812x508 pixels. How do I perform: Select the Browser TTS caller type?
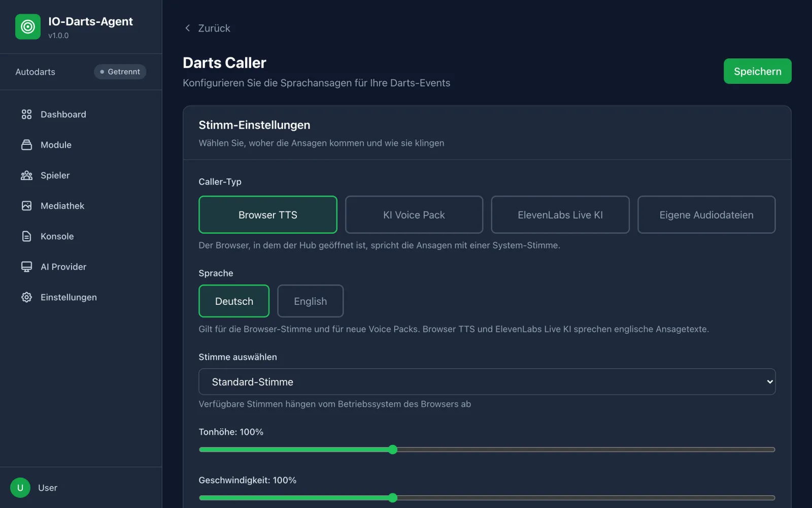(268, 215)
